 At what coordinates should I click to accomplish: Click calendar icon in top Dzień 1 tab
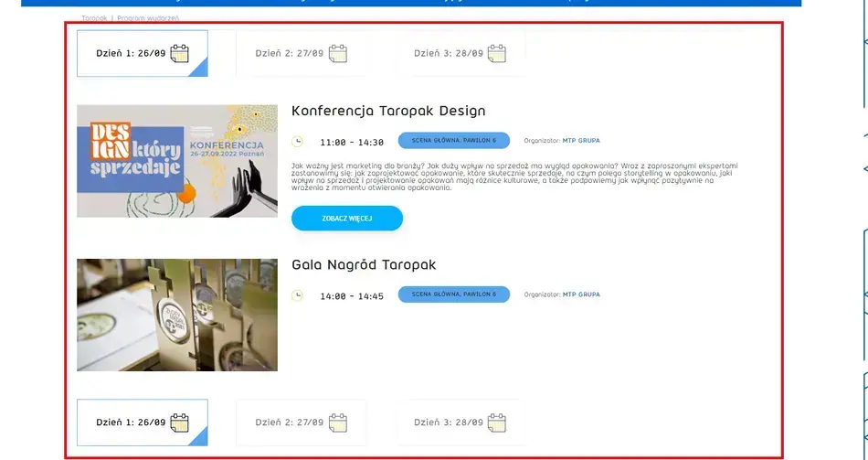(179, 53)
